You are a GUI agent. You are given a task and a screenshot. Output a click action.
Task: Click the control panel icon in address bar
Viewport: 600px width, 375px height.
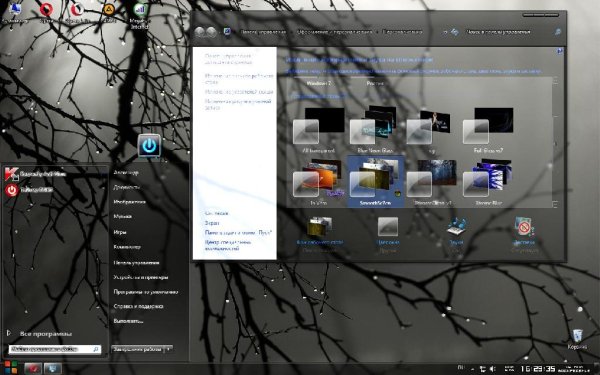tap(227, 32)
